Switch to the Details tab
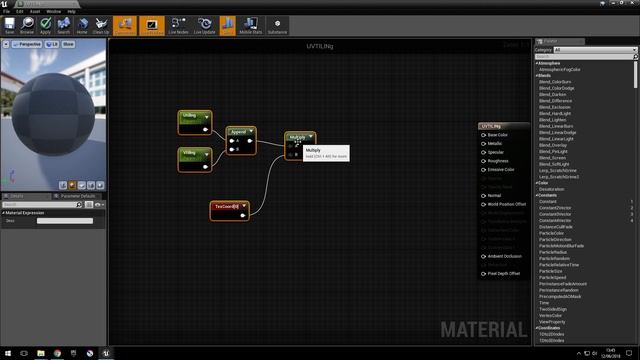The height and width of the screenshot is (360, 640). pyautogui.click(x=26, y=196)
